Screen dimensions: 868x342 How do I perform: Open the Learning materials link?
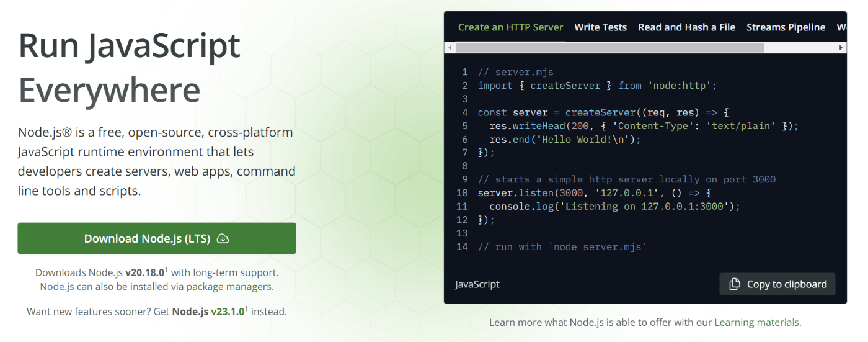click(x=756, y=322)
